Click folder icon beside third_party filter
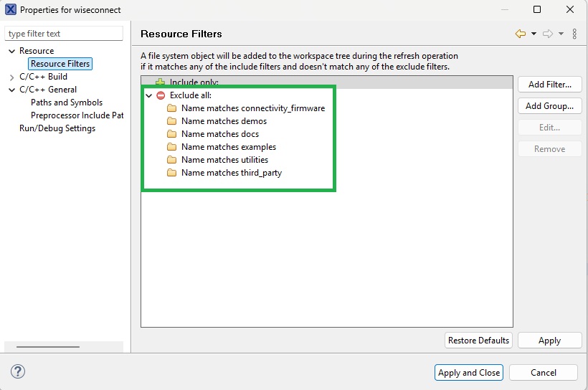The image size is (588, 390). pyautogui.click(x=172, y=173)
